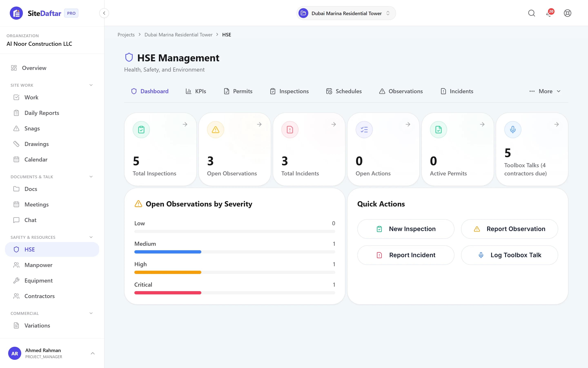The width and height of the screenshot is (588, 368).
Task: Start a New Inspection
Action: pos(405,229)
